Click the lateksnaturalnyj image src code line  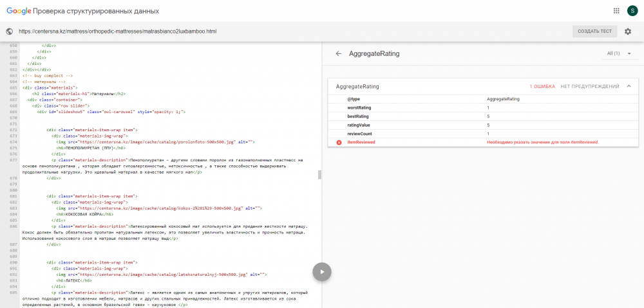point(162,275)
